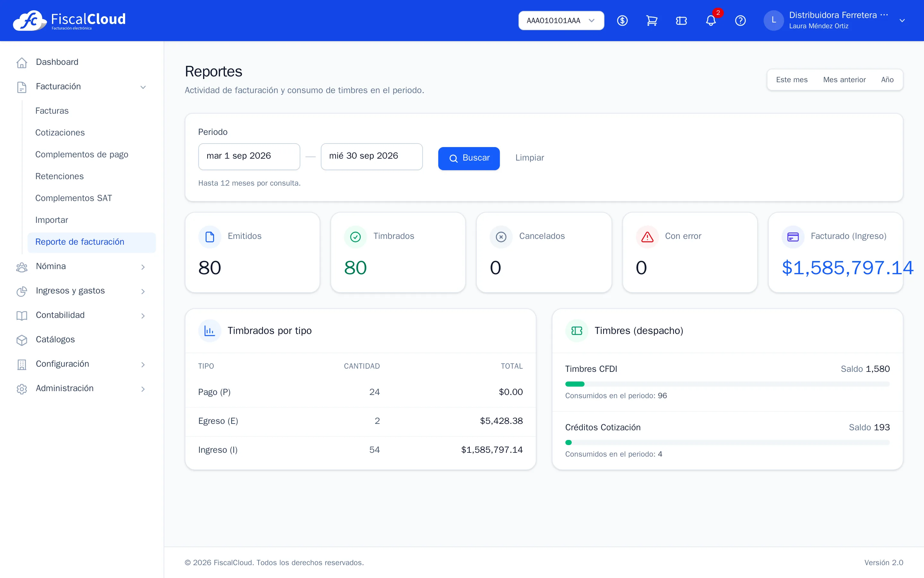Click the user avatar letter L

click(774, 20)
